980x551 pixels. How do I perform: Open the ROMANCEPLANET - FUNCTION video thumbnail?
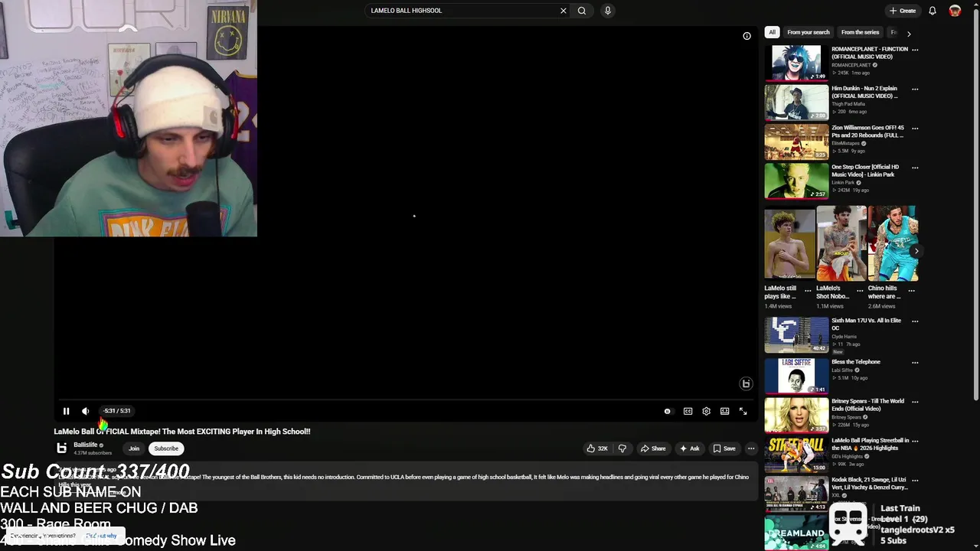coord(796,62)
